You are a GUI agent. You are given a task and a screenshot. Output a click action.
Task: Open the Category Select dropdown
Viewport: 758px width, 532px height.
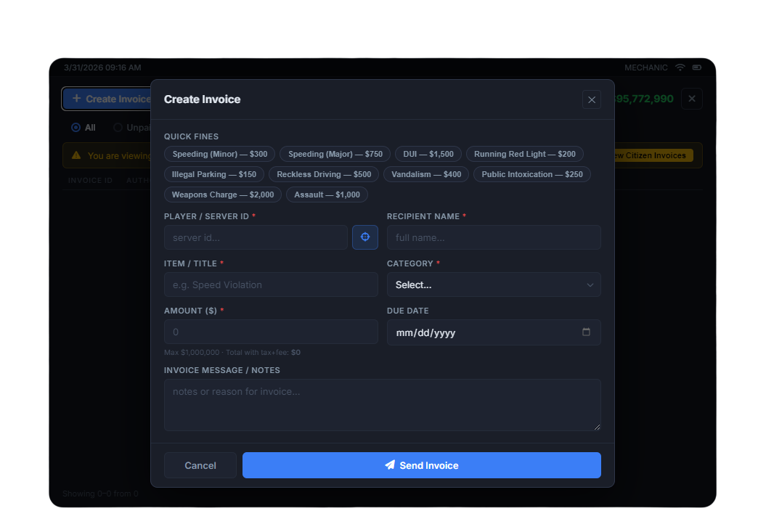click(494, 285)
